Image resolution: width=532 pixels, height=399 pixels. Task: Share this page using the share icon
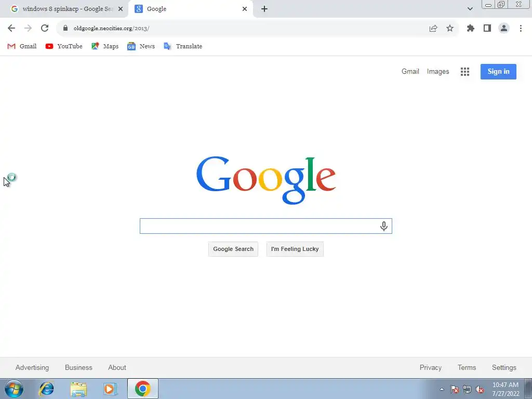(x=433, y=28)
